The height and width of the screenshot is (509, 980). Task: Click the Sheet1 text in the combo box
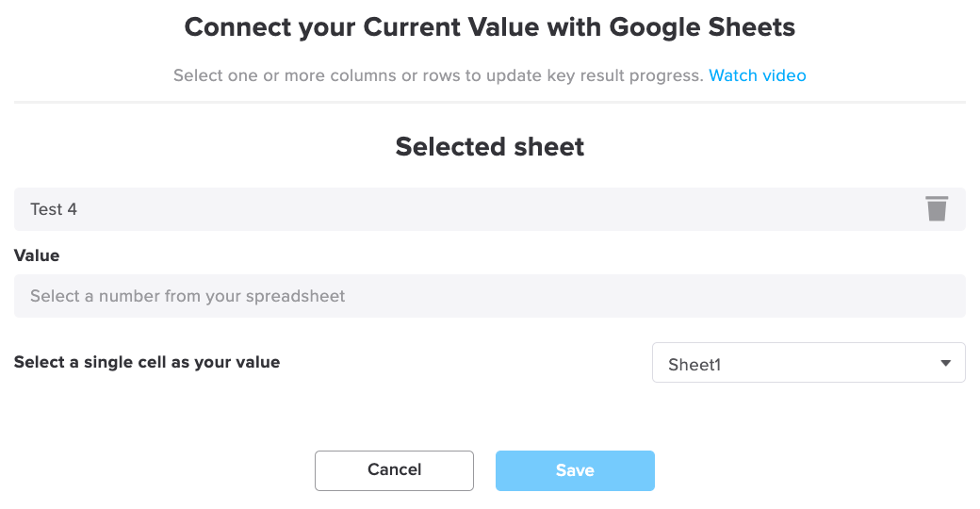(x=694, y=365)
